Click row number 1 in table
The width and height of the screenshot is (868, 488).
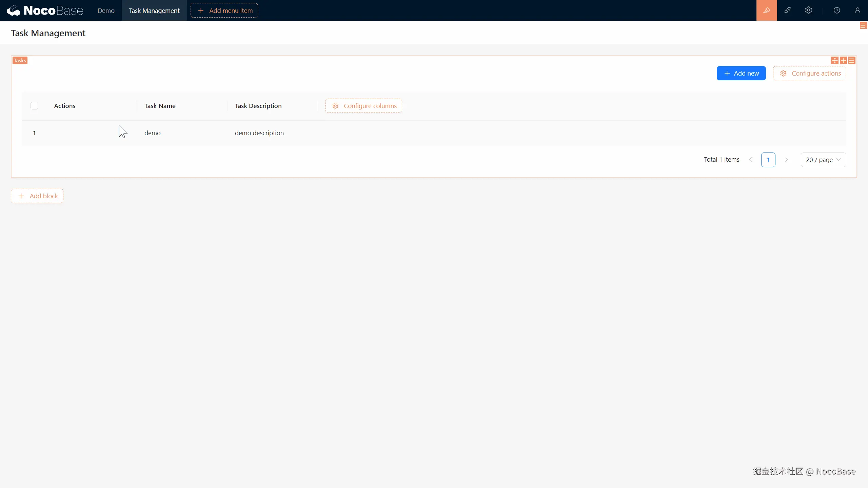34,133
